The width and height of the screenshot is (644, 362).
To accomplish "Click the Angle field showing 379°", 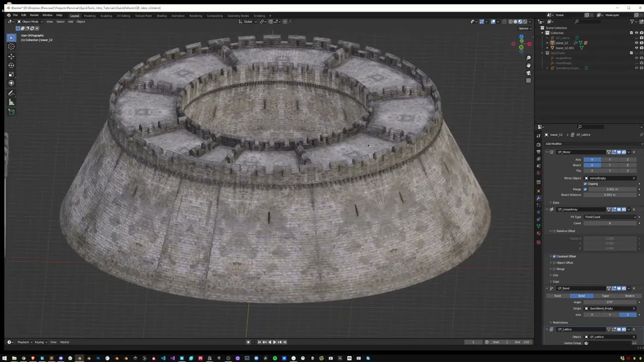I will tap(610, 302).
